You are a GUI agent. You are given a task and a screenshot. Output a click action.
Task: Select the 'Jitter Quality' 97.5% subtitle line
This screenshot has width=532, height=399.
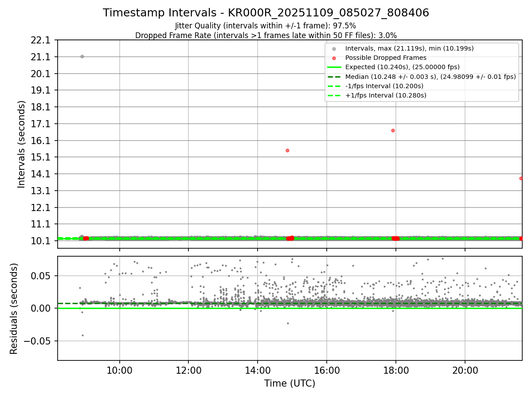pos(266,26)
